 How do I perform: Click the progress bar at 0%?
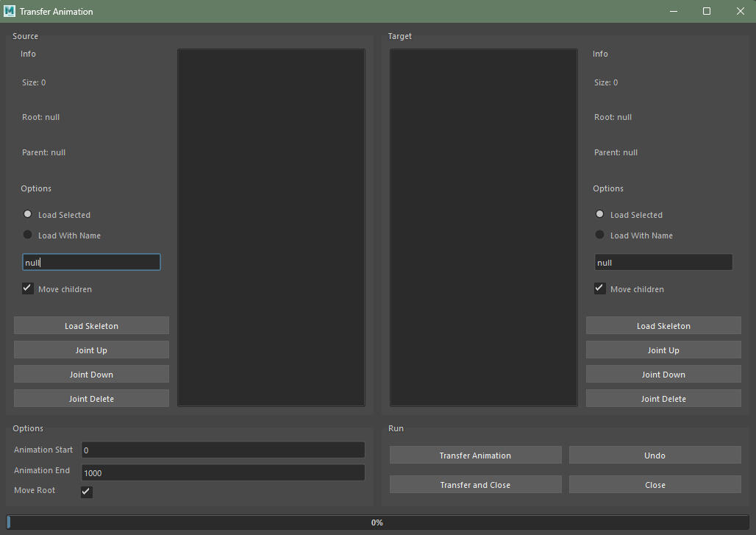tap(377, 522)
